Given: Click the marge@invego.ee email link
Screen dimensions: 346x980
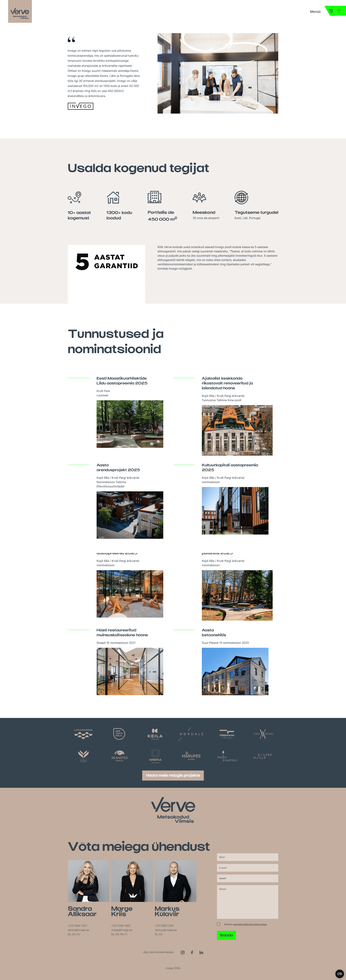Looking at the screenshot, I should [x=122, y=930].
